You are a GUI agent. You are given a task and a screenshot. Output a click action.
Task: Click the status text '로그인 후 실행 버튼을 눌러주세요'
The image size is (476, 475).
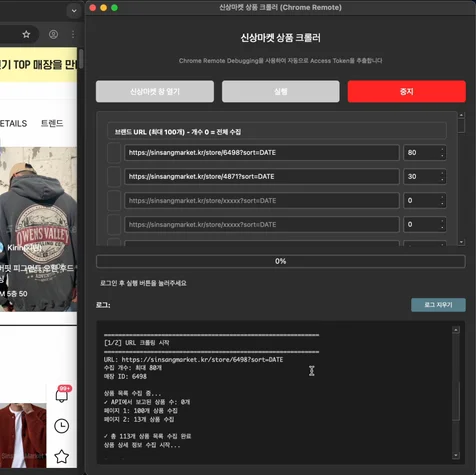pos(143,283)
